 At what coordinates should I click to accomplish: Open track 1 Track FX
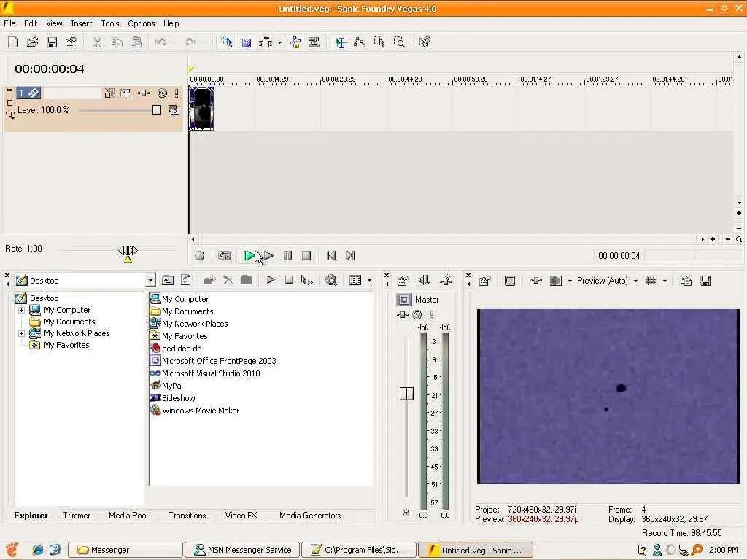(x=144, y=93)
